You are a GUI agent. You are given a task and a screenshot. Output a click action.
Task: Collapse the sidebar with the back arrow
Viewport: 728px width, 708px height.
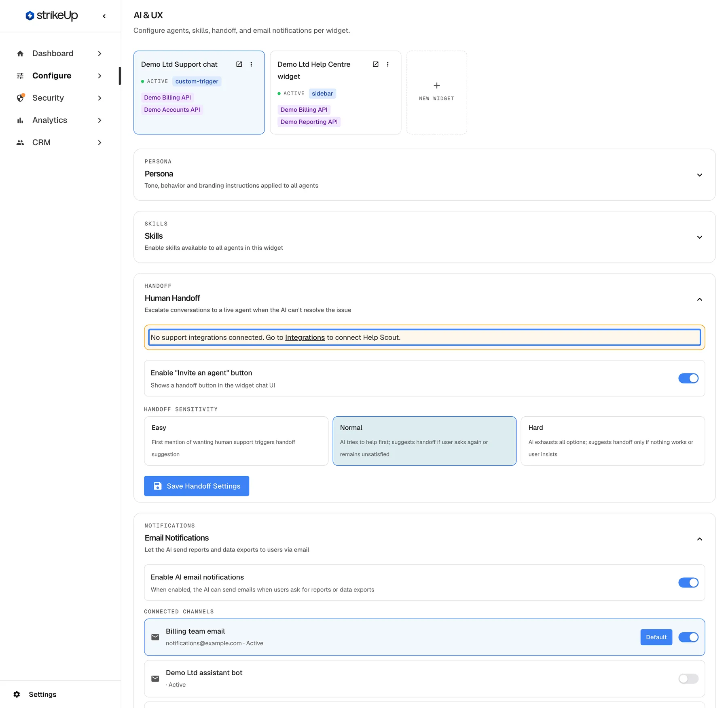click(x=104, y=16)
